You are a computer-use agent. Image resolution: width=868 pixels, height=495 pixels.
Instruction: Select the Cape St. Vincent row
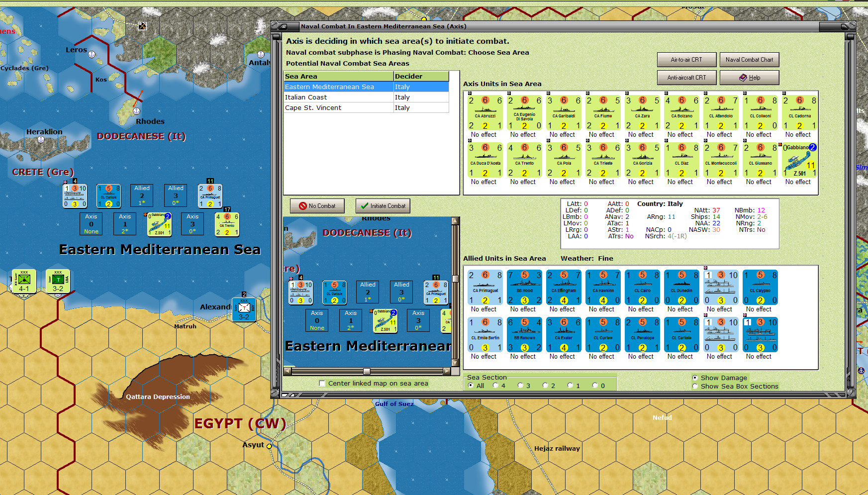click(366, 108)
